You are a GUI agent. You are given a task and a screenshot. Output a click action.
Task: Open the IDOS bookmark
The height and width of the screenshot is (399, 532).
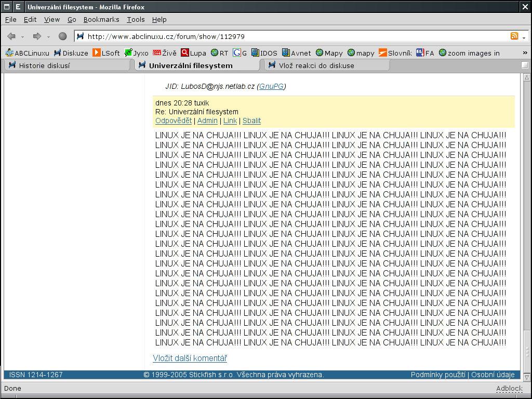click(264, 53)
